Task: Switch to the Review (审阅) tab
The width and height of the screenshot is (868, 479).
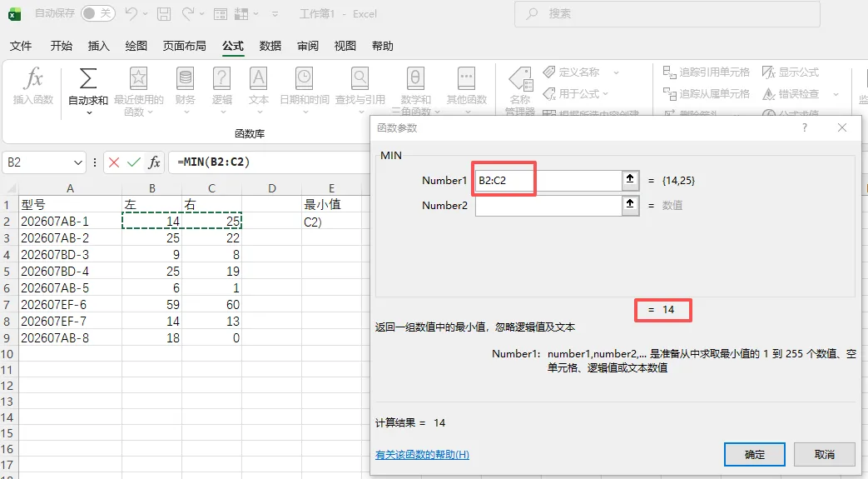Action: [308, 46]
